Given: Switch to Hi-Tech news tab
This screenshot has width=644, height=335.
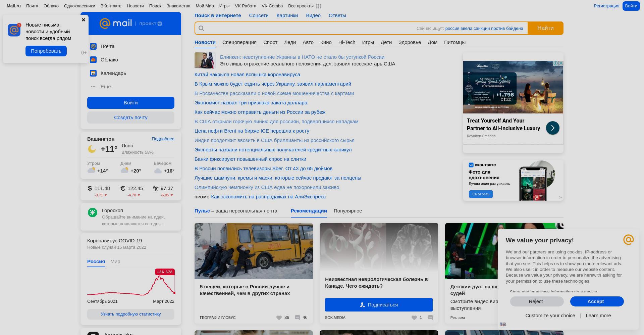Looking at the screenshot, I should pyautogui.click(x=347, y=42).
